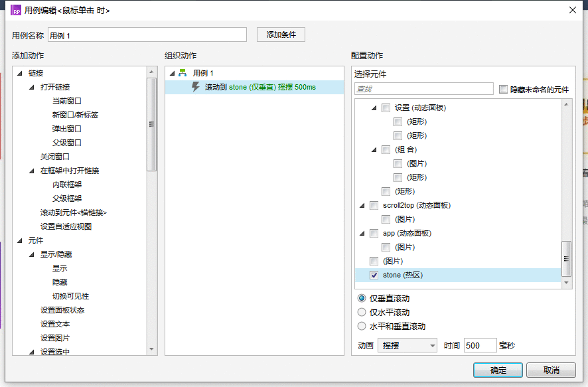Screen dimensions: 588x387
Task: Collapse the 打开链接 tree node
Action: click(x=32, y=88)
